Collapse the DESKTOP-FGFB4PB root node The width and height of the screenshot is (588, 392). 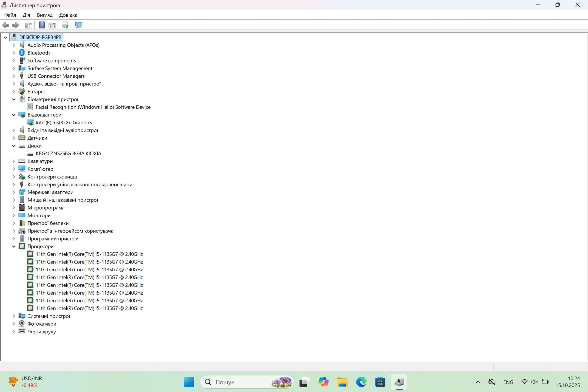[6, 37]
